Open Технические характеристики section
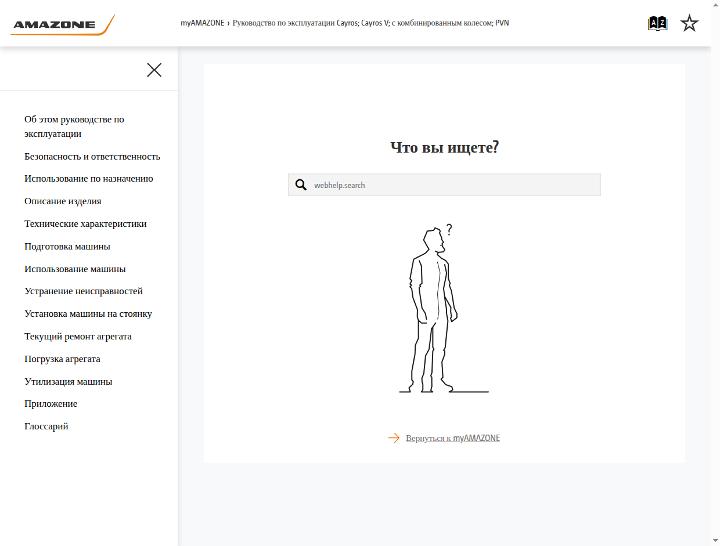 [x=85, y=224]
